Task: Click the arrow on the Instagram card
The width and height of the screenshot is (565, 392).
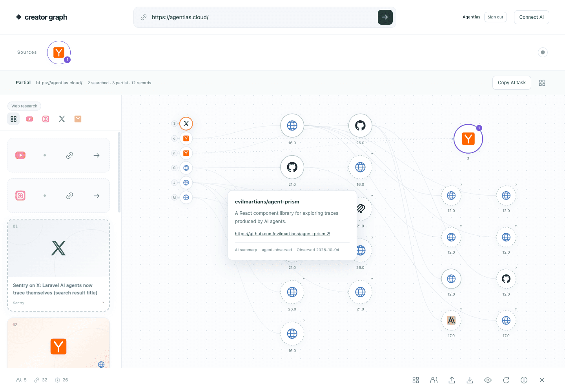Action: click(x=97, y=196)
